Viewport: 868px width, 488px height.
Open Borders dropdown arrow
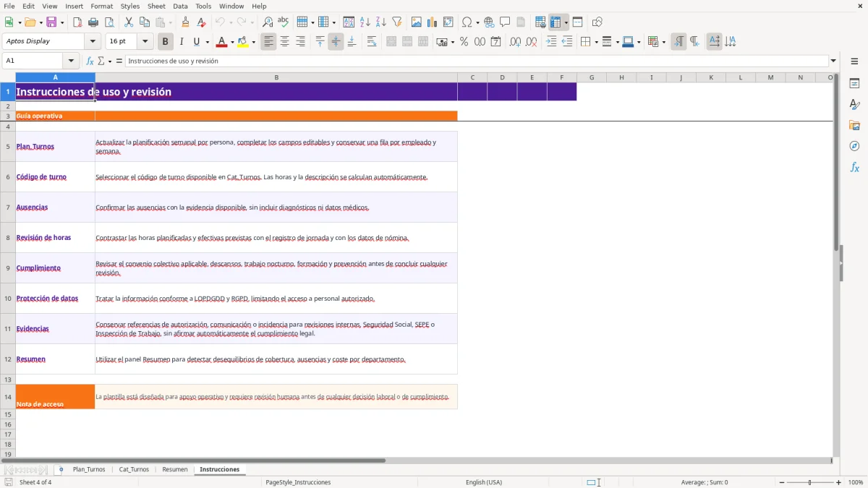596,42
